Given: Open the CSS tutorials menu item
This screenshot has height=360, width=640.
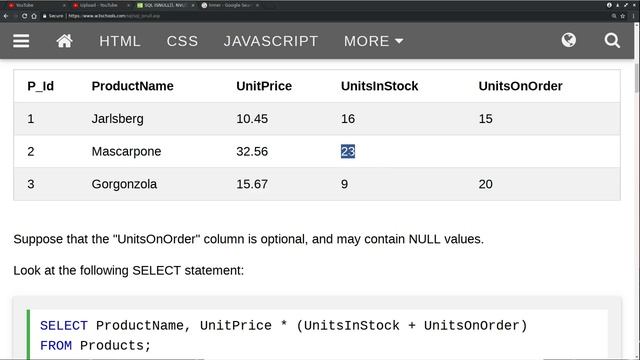Looking at the screenshot, I should (x=182, y=41).
